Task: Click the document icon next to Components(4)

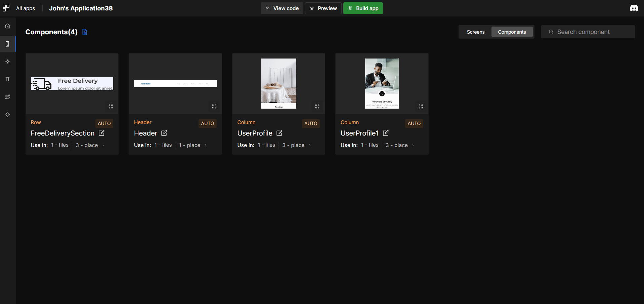Action: point(84,32)
